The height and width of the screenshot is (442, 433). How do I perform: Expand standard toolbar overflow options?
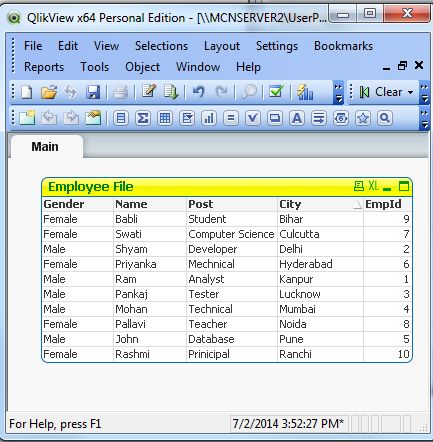338,93
